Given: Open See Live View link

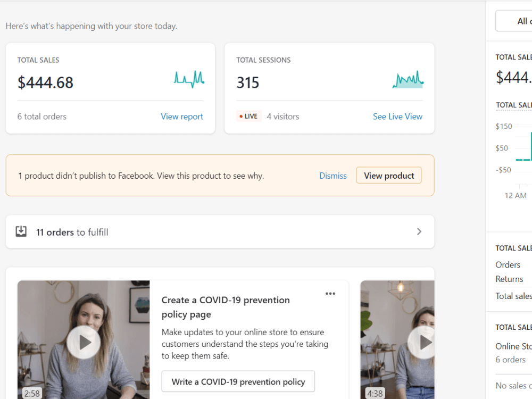Looking at the screenshot, I should (397, 117).
